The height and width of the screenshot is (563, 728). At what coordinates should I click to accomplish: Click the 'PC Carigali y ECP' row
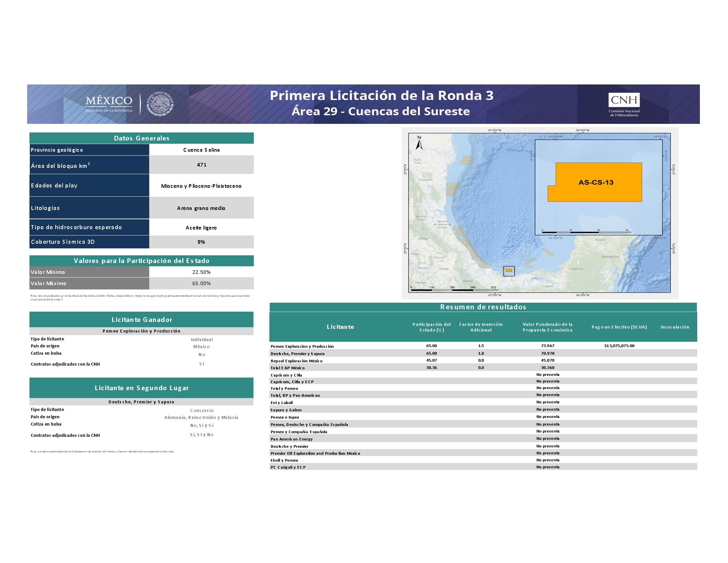(483, 467)
